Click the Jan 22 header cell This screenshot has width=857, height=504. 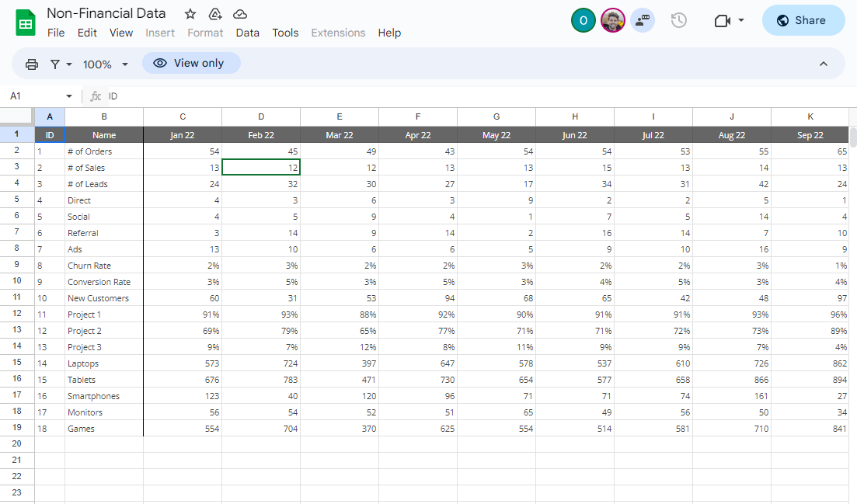pos(183,135)
